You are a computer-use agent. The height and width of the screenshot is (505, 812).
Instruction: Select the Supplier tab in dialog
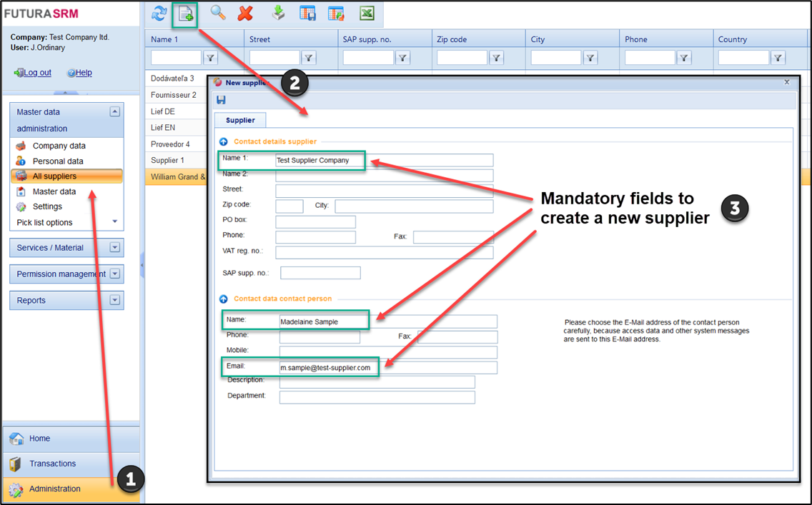[x=240, y=120]
